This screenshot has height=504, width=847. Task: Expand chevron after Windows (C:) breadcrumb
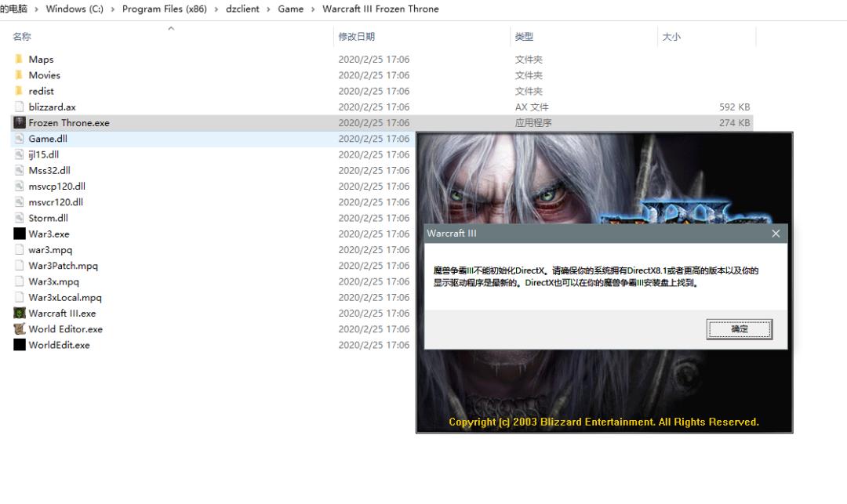tap(113, 9)
